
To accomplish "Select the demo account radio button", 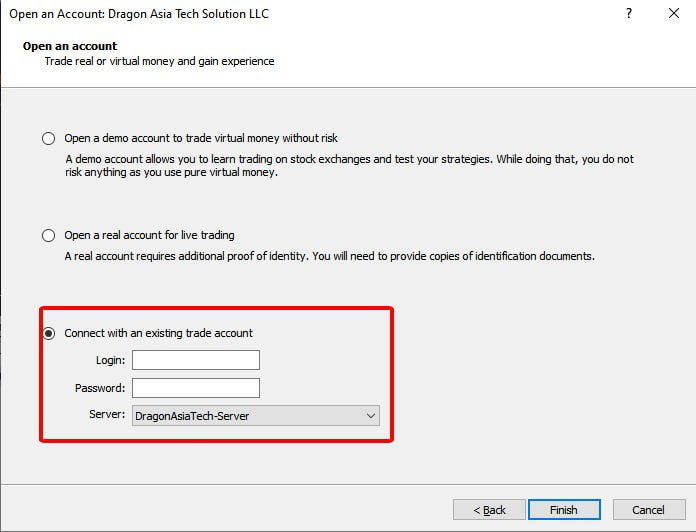I will [48, 138].
